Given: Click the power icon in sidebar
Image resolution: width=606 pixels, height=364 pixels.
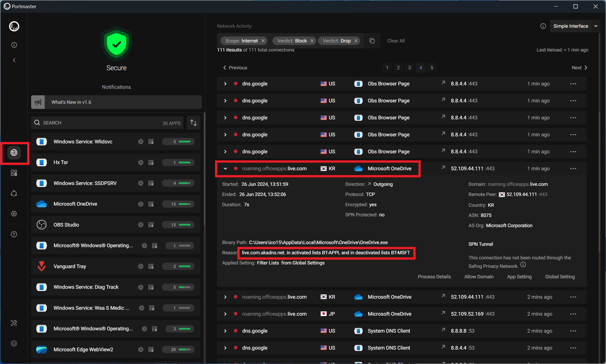Looking at the screenshot, I should coord(14,343).
